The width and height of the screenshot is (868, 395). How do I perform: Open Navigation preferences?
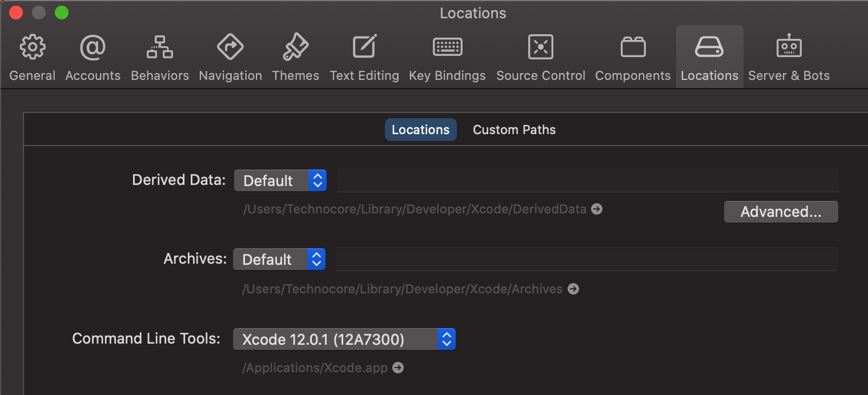(230, 57)
